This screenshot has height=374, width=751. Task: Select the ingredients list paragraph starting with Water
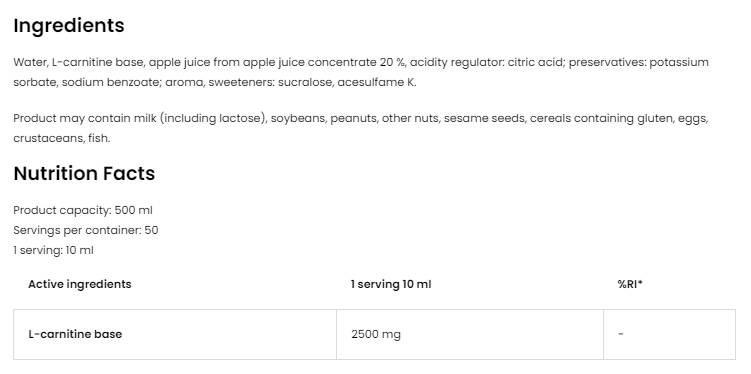pos(361,72)
